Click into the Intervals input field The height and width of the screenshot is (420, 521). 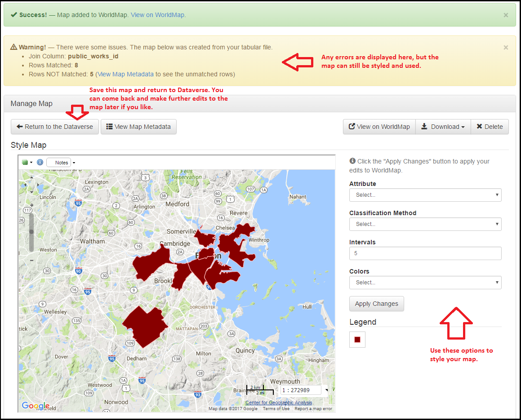(x=425, y=253)
